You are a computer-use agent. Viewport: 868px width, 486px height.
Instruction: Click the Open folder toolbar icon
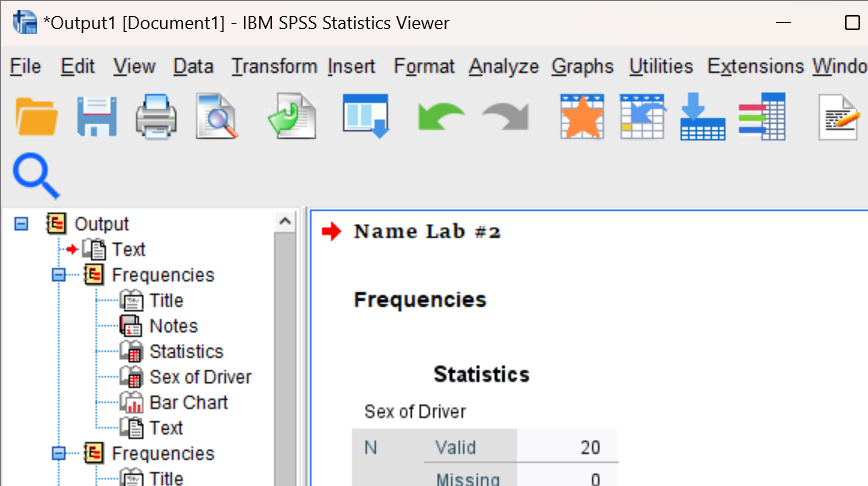36,117
